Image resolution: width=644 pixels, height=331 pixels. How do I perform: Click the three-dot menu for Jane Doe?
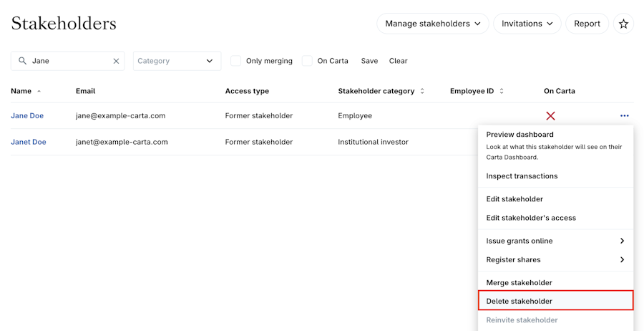point(624,115)
